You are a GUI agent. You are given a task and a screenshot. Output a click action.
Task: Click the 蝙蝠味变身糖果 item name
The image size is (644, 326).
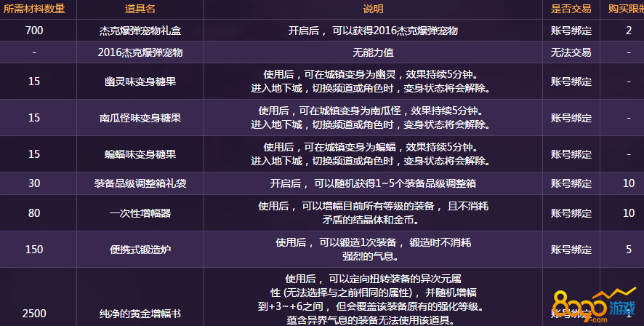pyautogui.click(x=140, y=154)
